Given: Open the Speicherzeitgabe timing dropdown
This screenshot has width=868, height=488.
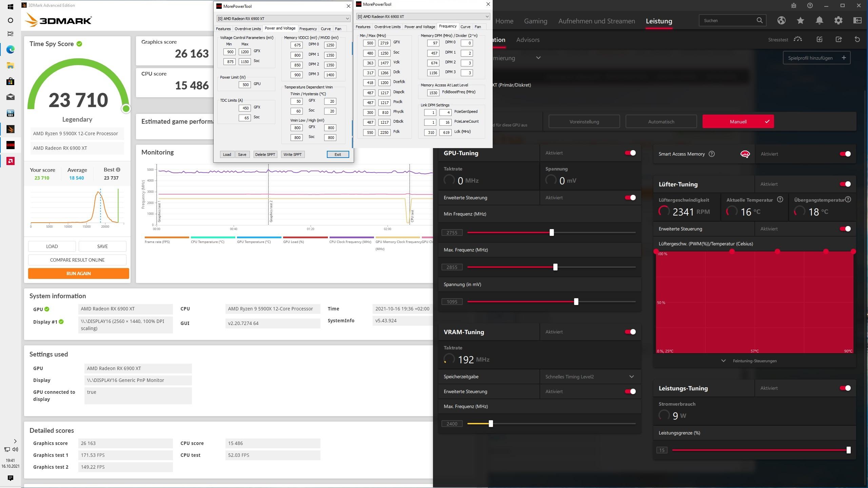Looking at the screenshot, I should click(590, 377).
